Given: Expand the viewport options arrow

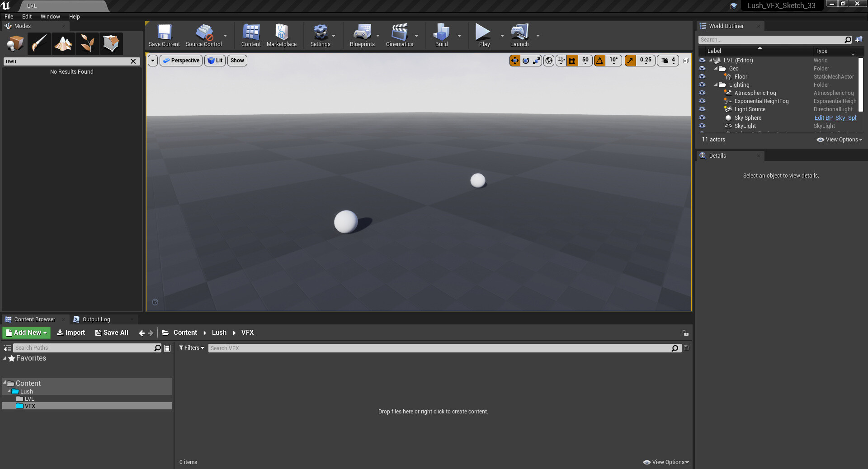Looking at the screenshot, I should tap(153, 60).
